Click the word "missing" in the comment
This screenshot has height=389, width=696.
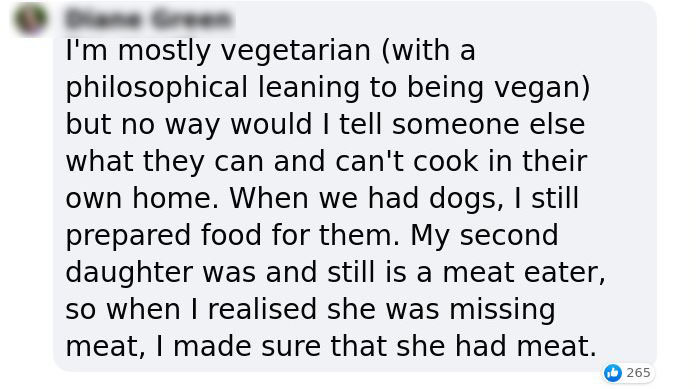502,309
